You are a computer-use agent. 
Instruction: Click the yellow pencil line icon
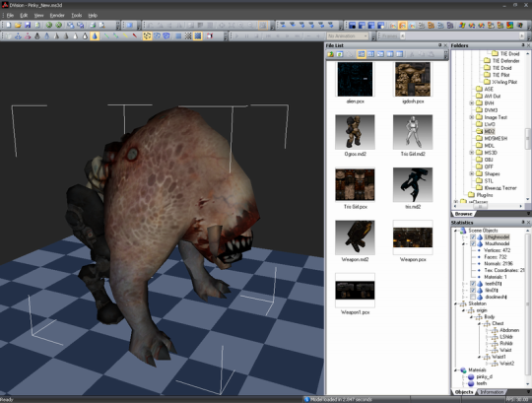click(x=125, y=35)
